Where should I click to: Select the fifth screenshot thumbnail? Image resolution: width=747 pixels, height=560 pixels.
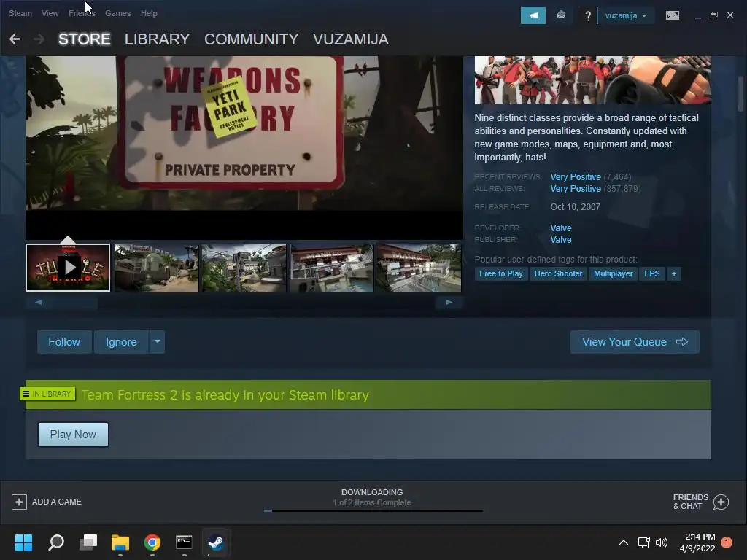419,268
